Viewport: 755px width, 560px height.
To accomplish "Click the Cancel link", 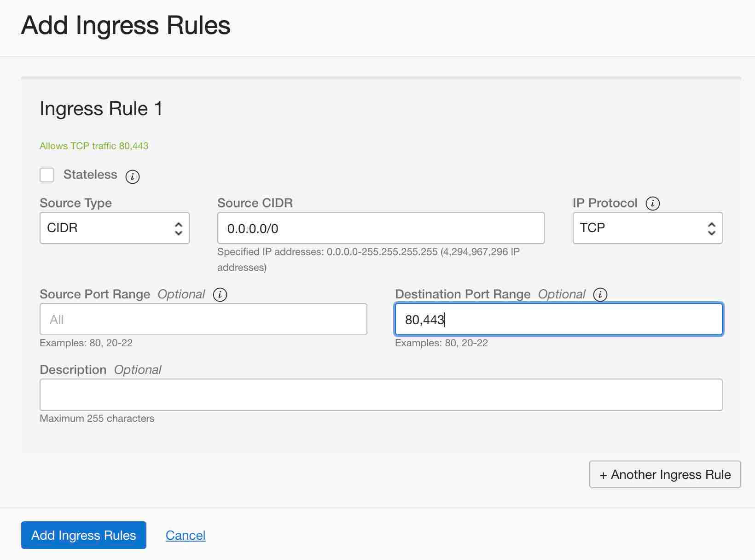I will pyautogui.click(x=186, y=535).
